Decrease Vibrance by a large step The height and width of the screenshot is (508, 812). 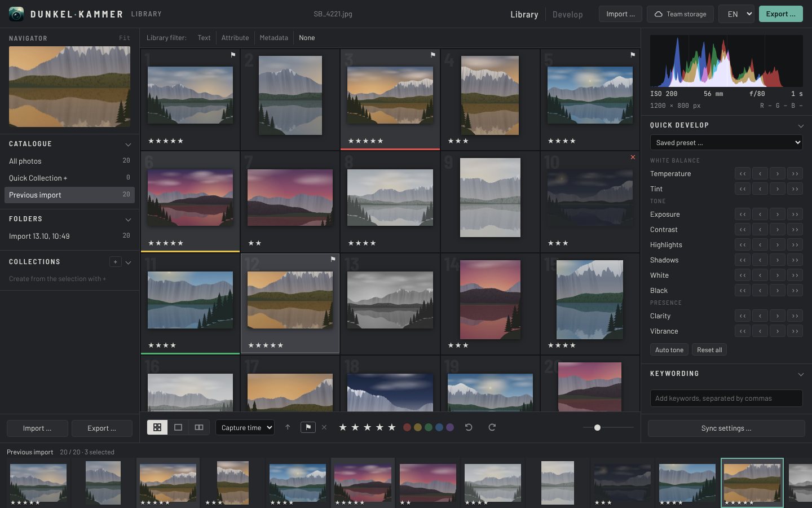tap(743, 331)
